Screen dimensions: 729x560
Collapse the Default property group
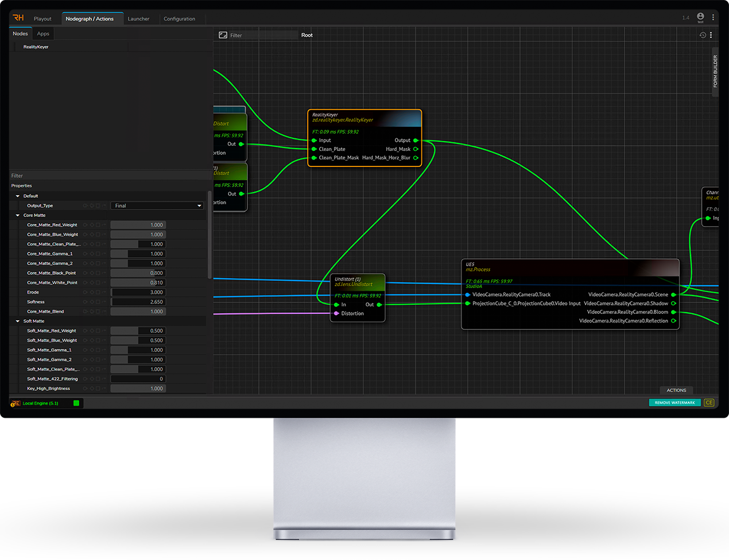(x=18, y=196)
